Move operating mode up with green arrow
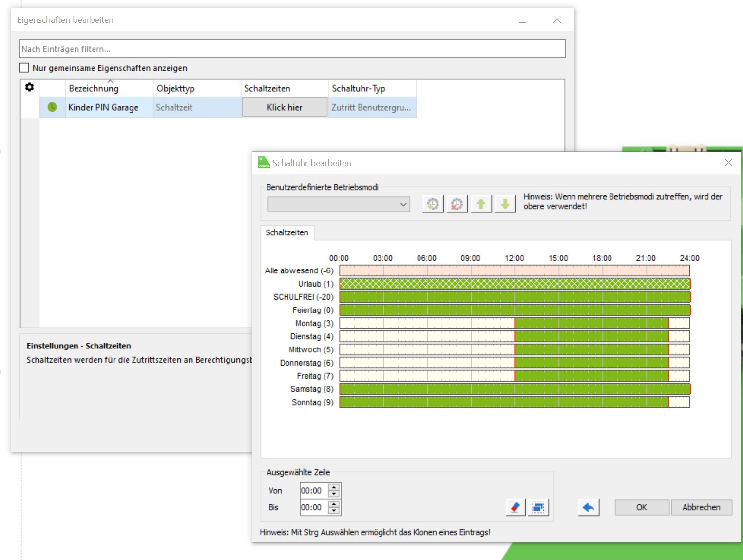The height and width of the screenshot is (560, 743). point(481,204)
